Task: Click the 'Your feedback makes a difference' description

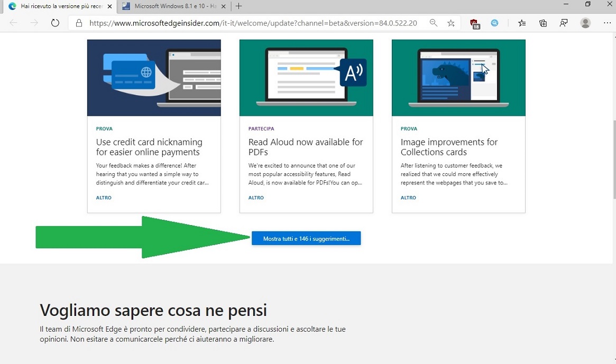Action: tap(152, 174)
